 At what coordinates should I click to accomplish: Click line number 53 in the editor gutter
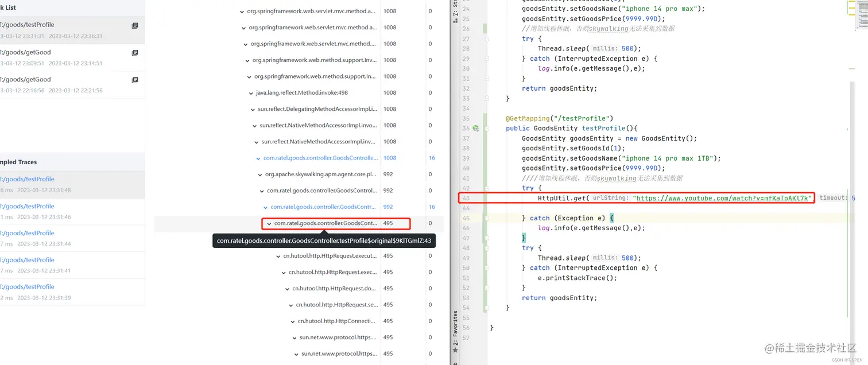pos(466,298)
